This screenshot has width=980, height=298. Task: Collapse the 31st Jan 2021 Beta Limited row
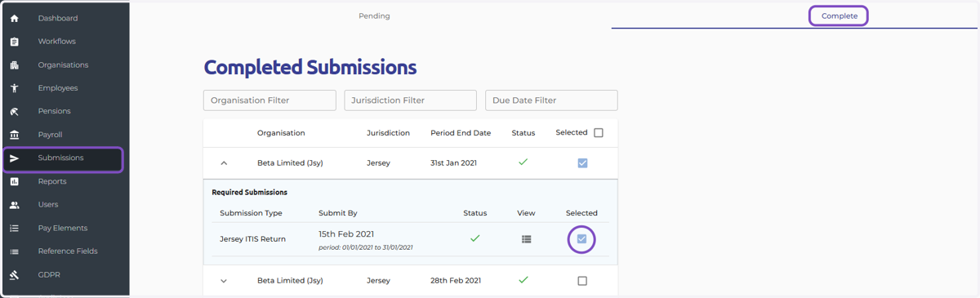point(224,163)
